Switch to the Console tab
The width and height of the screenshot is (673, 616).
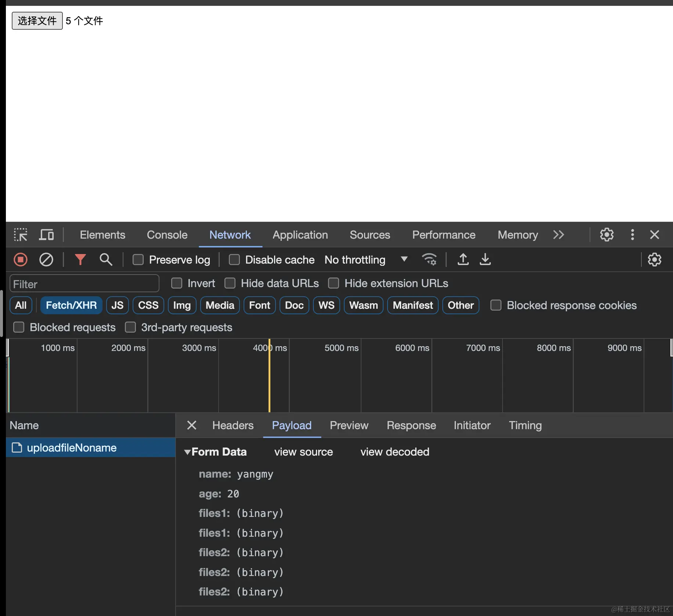pyautogui.click(x=167, y=235)
